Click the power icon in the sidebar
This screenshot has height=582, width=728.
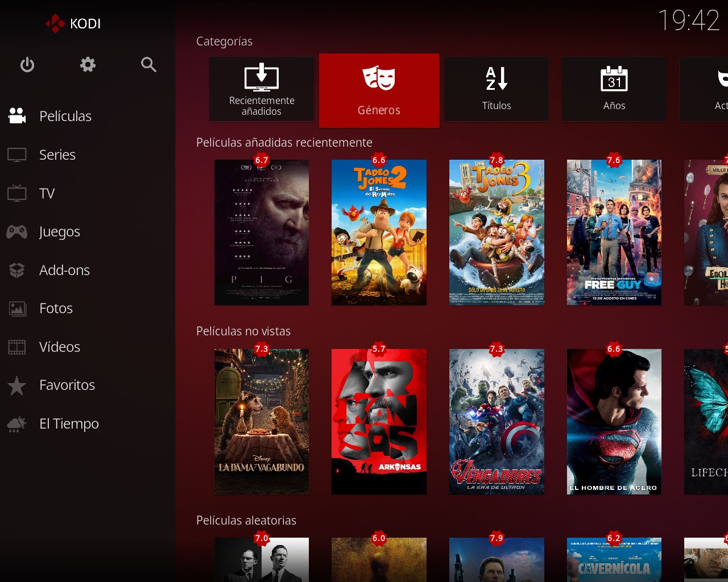point(27,65)
